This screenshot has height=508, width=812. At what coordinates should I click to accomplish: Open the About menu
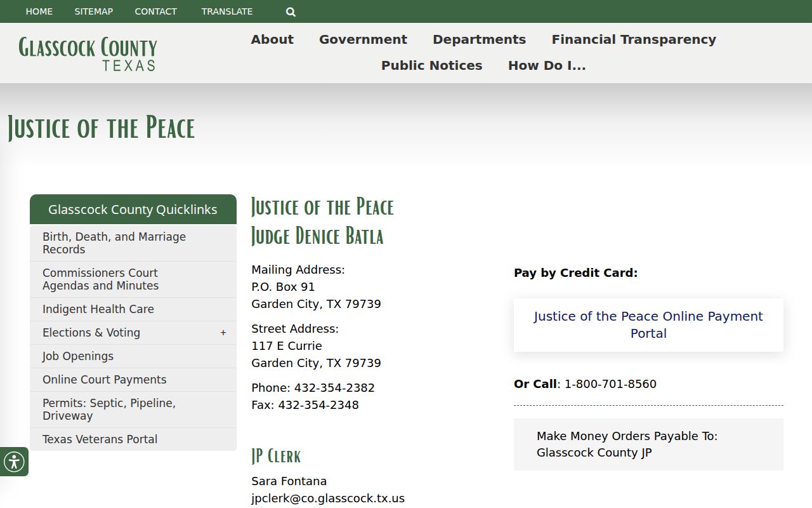point(272,39)
